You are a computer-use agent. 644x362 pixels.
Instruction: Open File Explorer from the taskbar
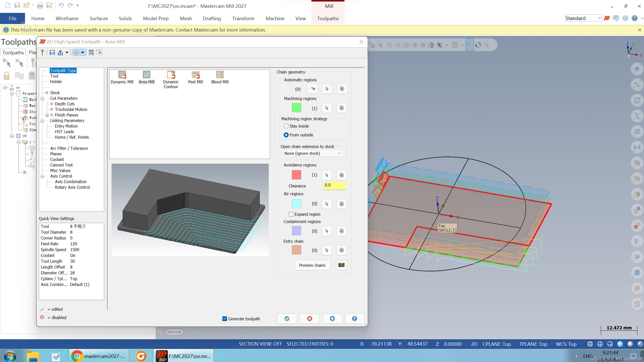33,356
